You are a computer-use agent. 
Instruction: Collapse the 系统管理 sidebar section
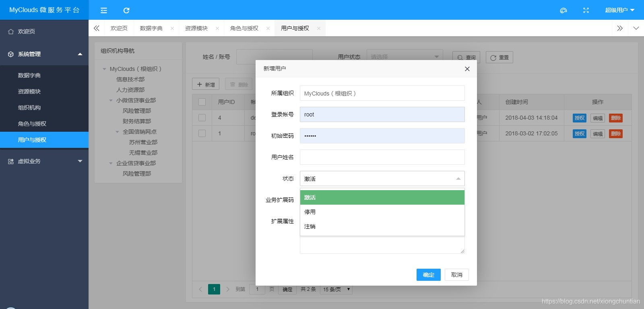(44, 54)
